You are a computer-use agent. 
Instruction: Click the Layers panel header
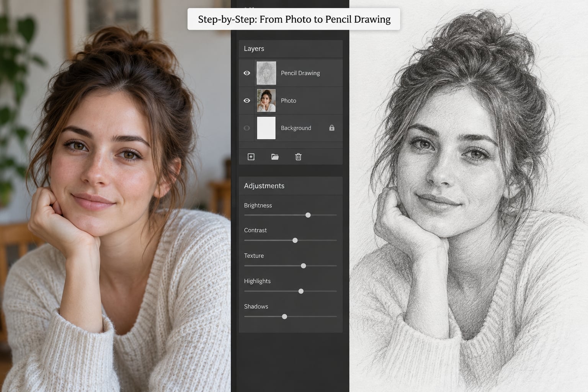pos(291,49)
